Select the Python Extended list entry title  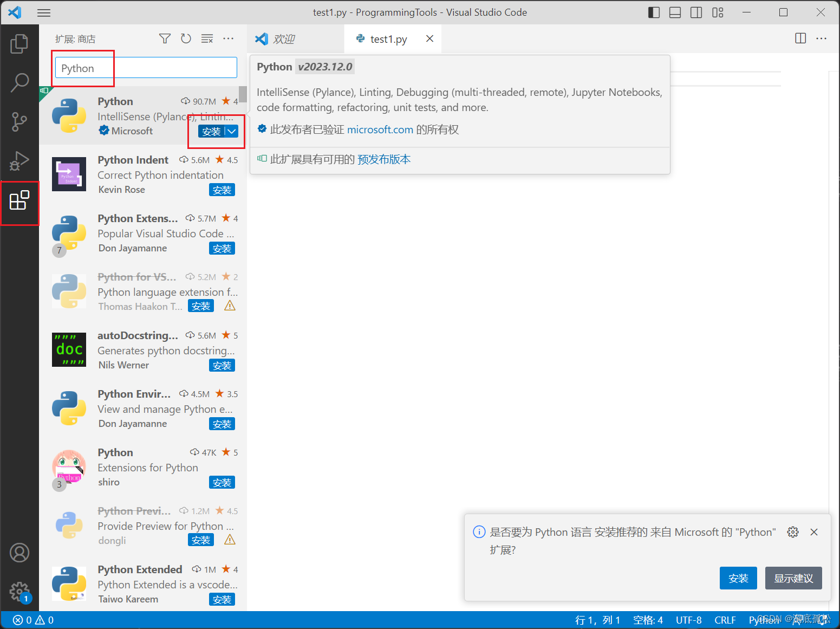click(x=140, y=569)
